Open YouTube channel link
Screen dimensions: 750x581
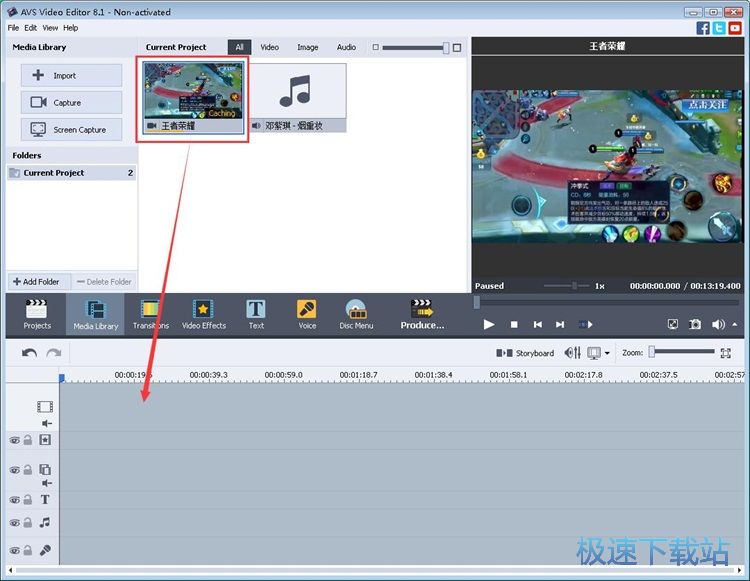[x=735, y=28]
